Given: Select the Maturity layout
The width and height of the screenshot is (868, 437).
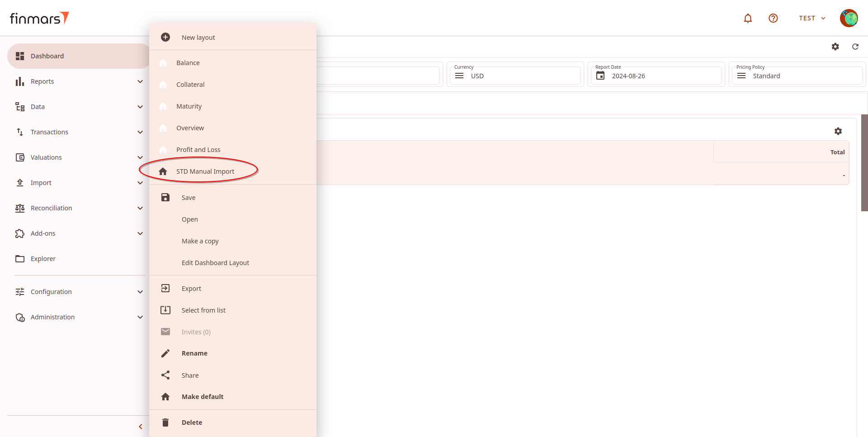Looking at the screenshot, I should (x=233, y=106).
